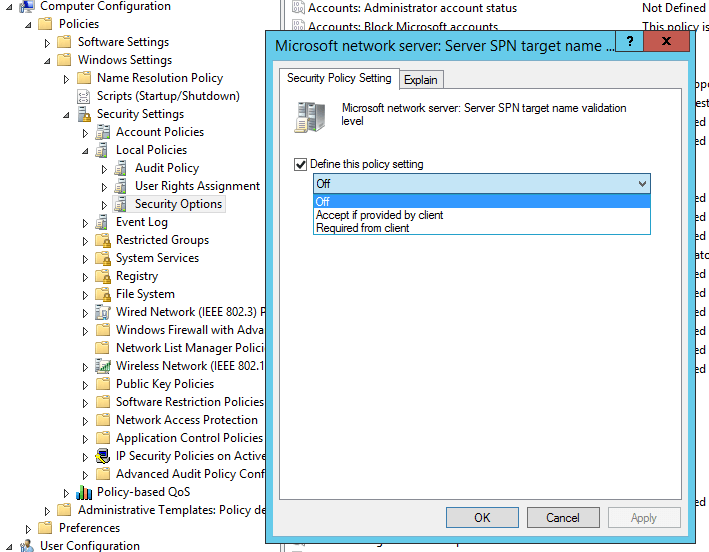Select User Configuration tree node
The width and height of the screenshot is (709, 552).
(x=90, y=546)
